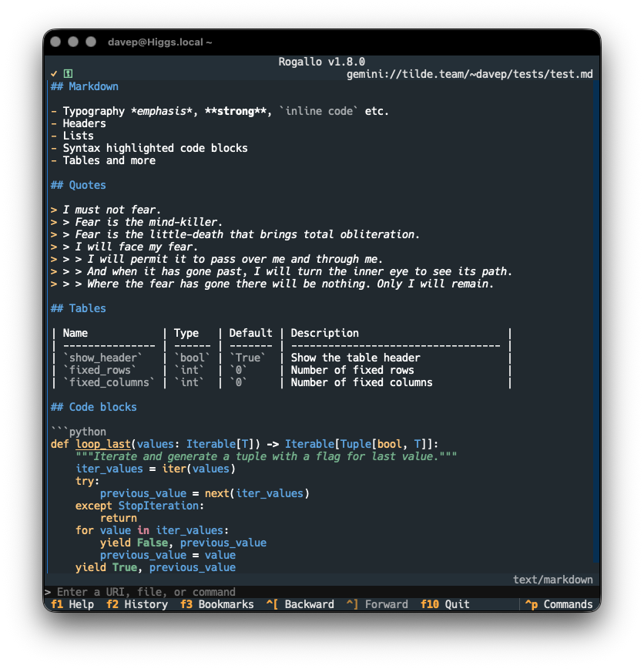Quit Rogallo with the f10 footer item
This screenshot has width=644, height=669.
click(444, 604)
